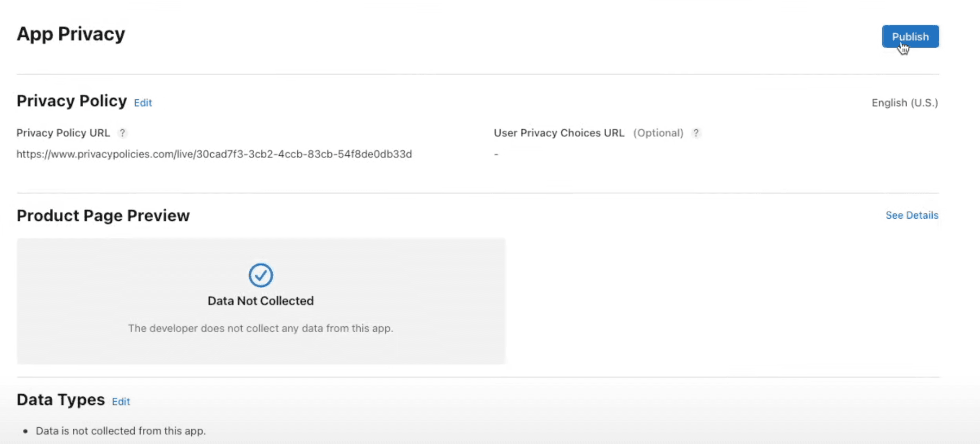Open See Details for Product Page Preview
This screenshot has height=444, width=980.
pos(912,215)
